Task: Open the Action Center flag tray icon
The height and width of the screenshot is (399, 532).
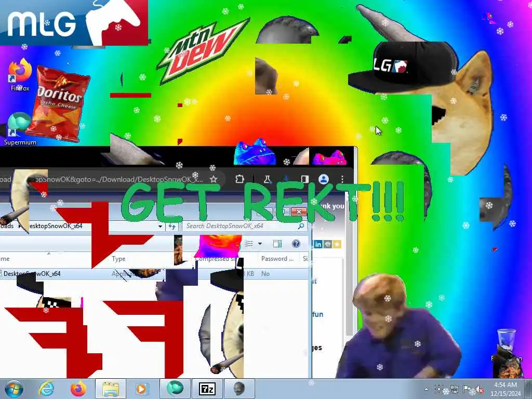Action: tap(467, 389)
